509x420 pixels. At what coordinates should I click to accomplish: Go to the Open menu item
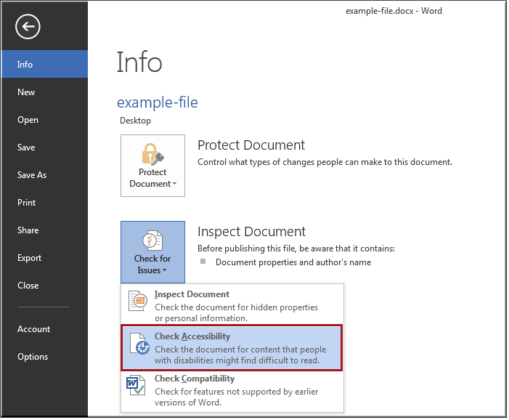28,120
